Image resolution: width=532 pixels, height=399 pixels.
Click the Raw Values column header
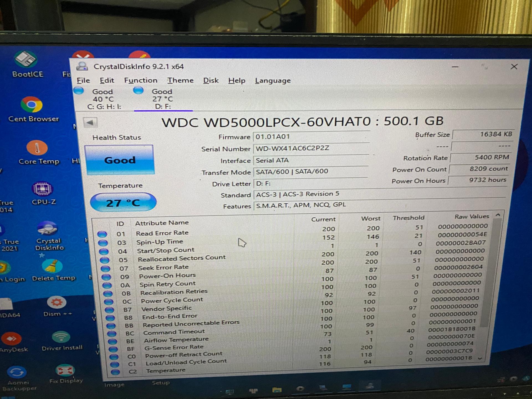[472, 216]
